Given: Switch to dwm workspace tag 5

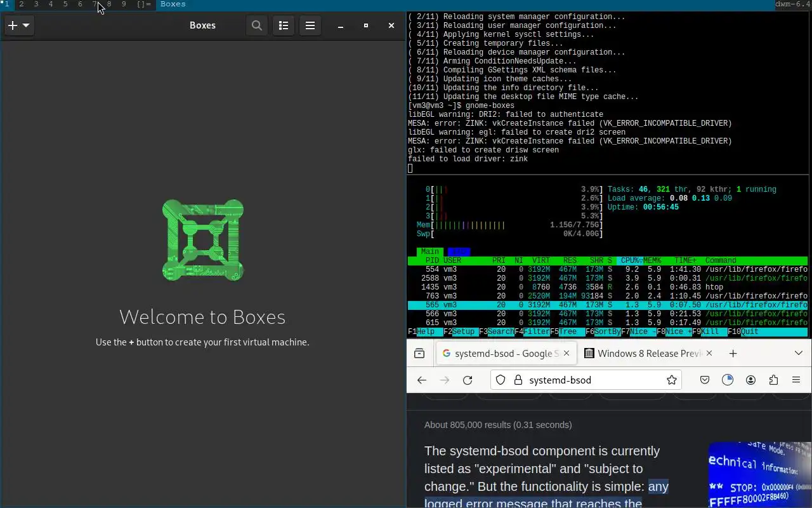Looking at the screenshot, I should click(x=65, y=4).
